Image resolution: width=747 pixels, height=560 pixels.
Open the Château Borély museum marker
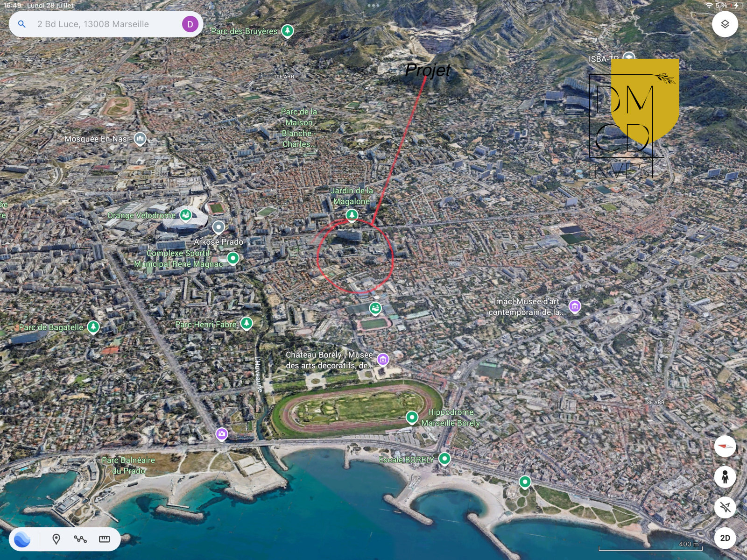383,359
